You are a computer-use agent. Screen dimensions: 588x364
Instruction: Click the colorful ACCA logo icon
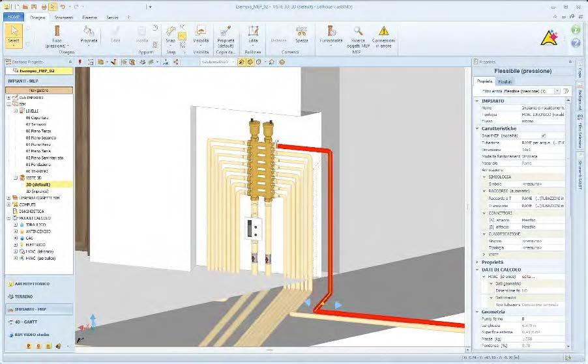pos(549,38)
